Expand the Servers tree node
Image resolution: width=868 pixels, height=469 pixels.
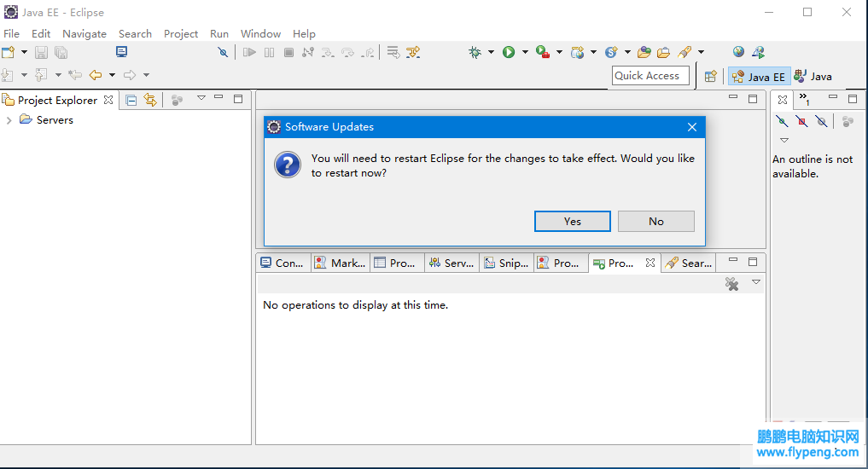[x=9, y=120]
